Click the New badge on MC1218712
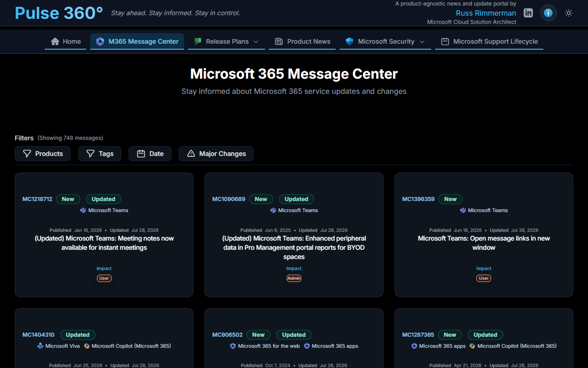 (x=68, y=199)
